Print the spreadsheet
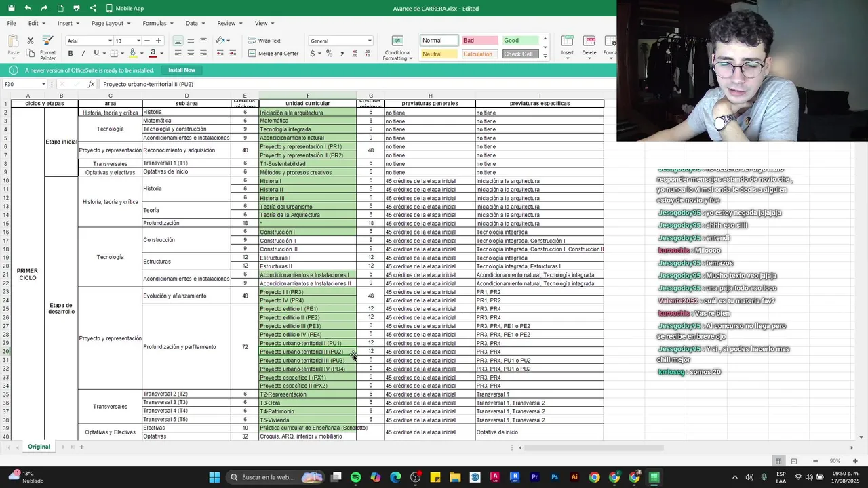The image size is (868, 488). (77, 8)
